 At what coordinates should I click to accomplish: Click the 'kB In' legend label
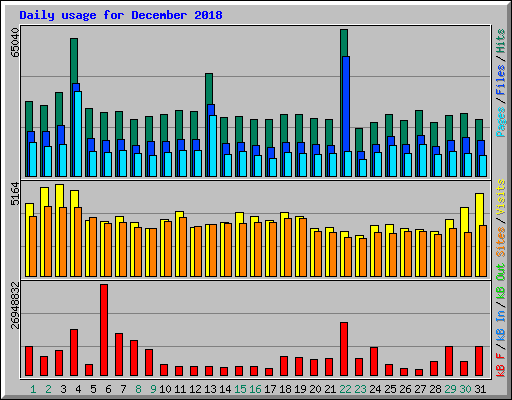[501, 325]
